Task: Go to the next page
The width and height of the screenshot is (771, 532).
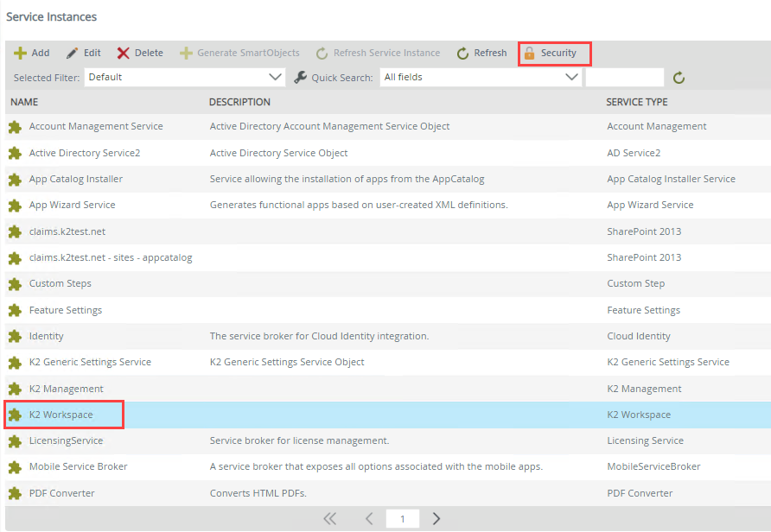Action: [x=436, y=519]
